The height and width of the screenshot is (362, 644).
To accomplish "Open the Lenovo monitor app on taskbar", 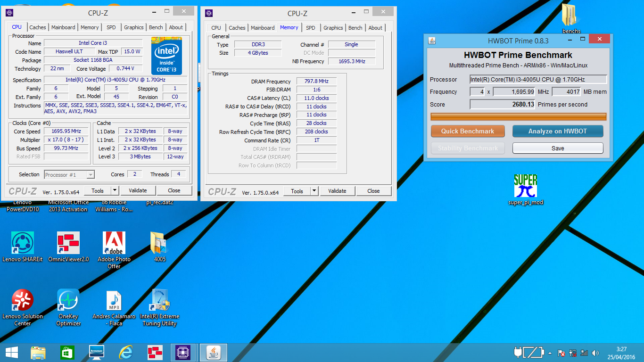I will click(x=97, y=352).
